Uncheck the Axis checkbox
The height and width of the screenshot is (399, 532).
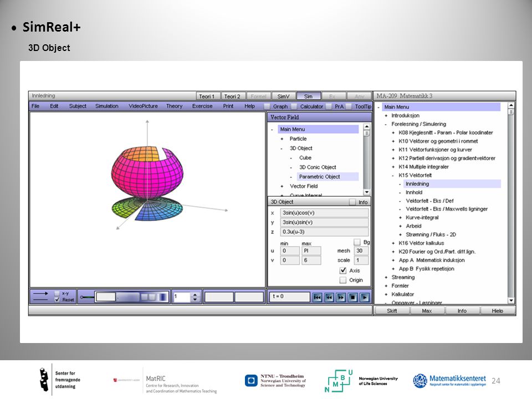(x=343, y=270)
